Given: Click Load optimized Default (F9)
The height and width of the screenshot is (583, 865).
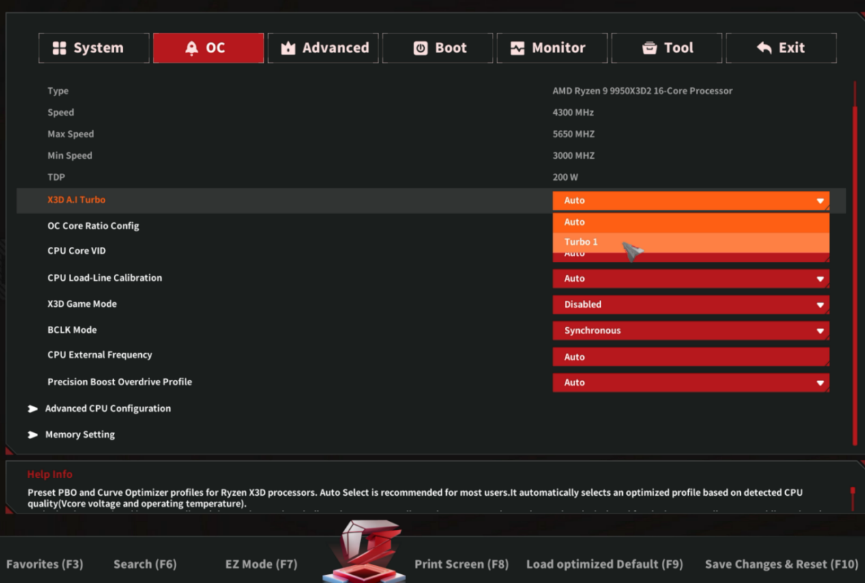Looking at the screenshot, I should 605,564.
